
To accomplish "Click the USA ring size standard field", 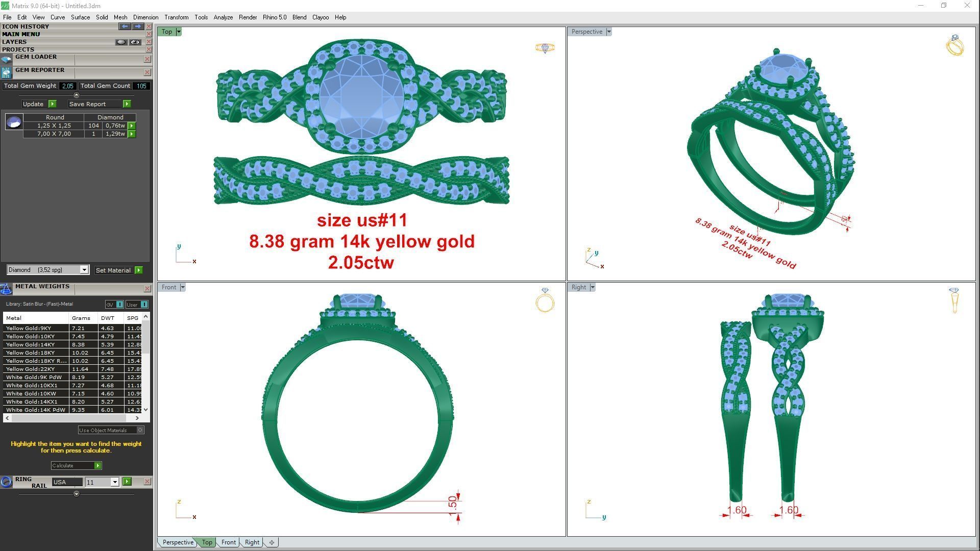I will [67, 482].
